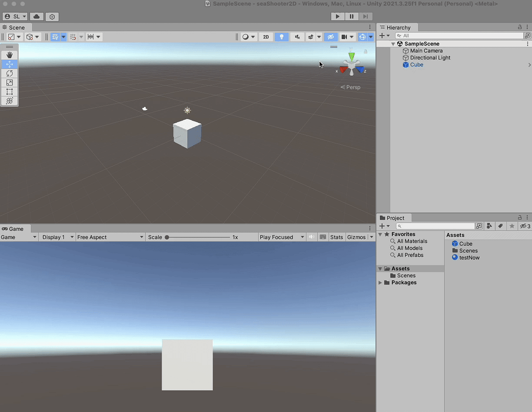Switch to the Game tab
This screenshot has height=412, width=532.
pos(14,229)
